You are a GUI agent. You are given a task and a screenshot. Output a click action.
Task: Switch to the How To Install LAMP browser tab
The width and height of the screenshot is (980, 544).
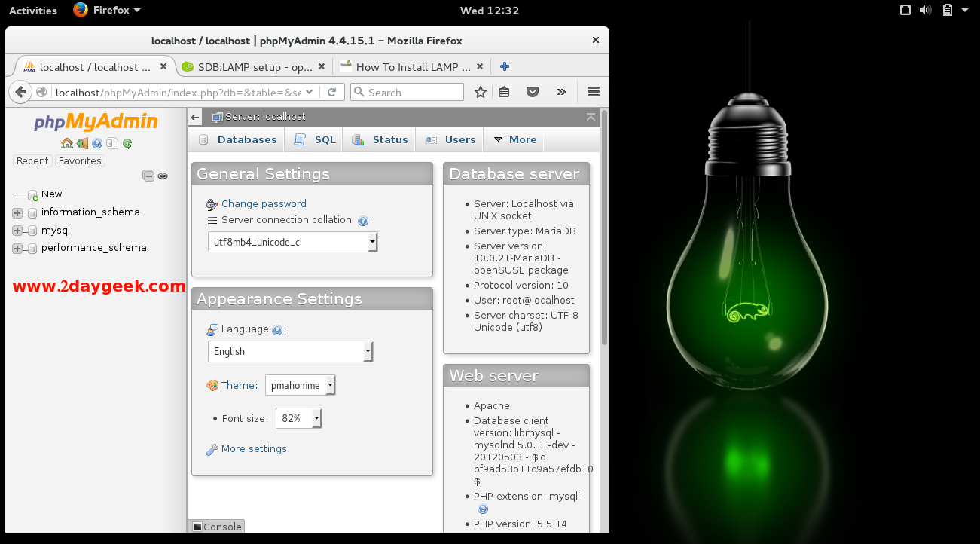pyautogui.click(x=412, y=67)
